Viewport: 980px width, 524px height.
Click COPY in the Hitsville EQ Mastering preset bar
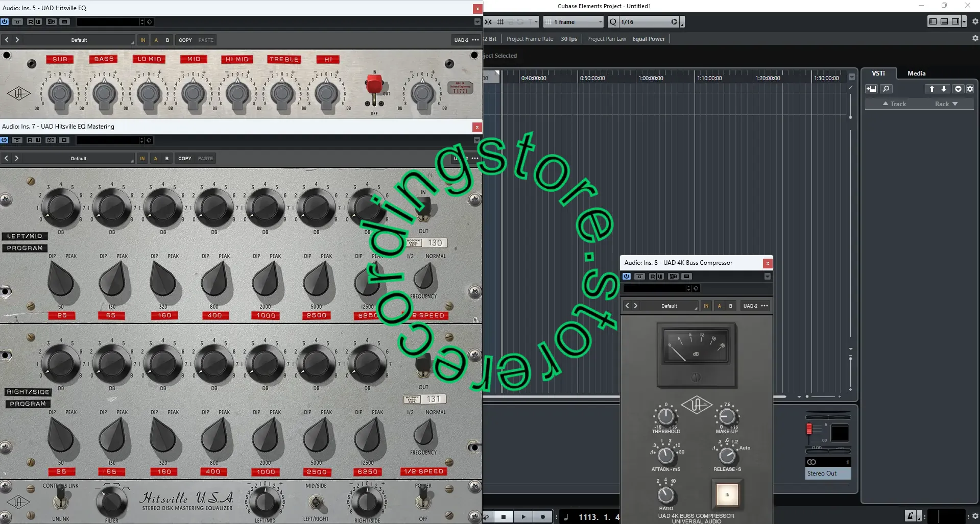(x=185, y=158)
